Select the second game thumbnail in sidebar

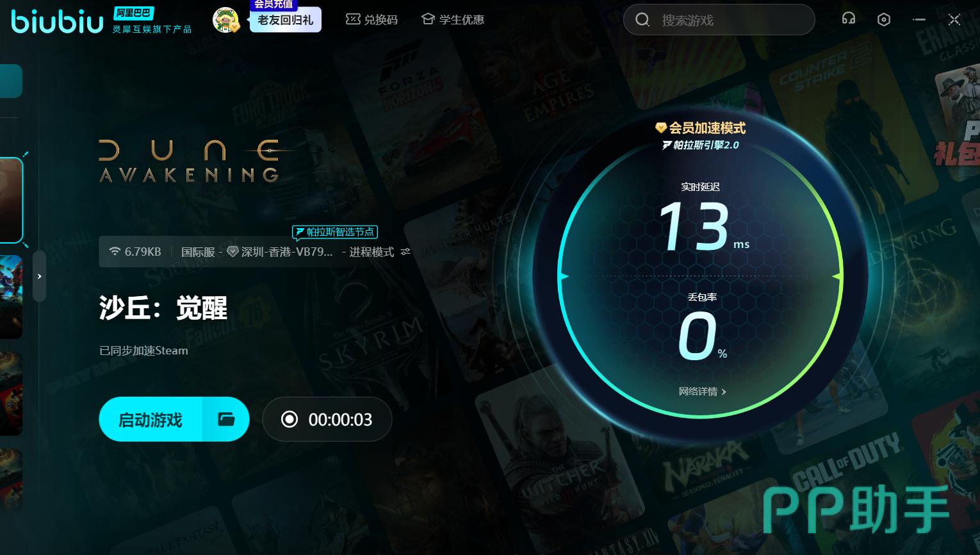(x=11, y=297)
